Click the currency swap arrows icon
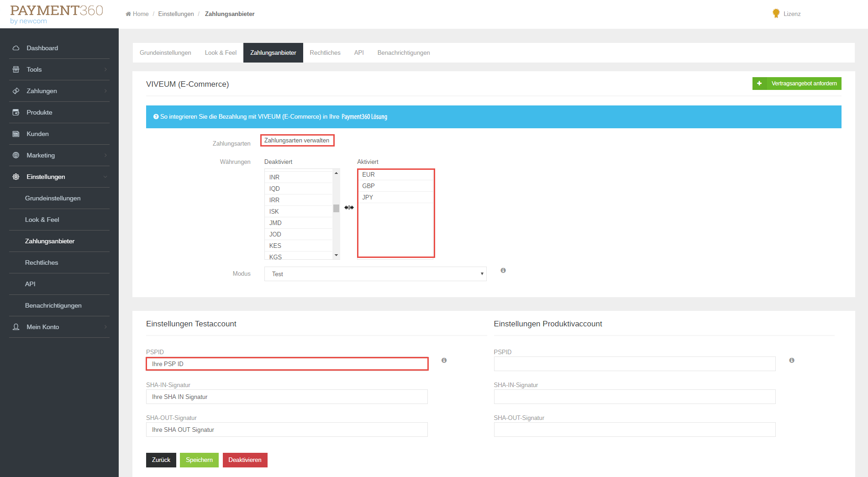 pos(349,208)
